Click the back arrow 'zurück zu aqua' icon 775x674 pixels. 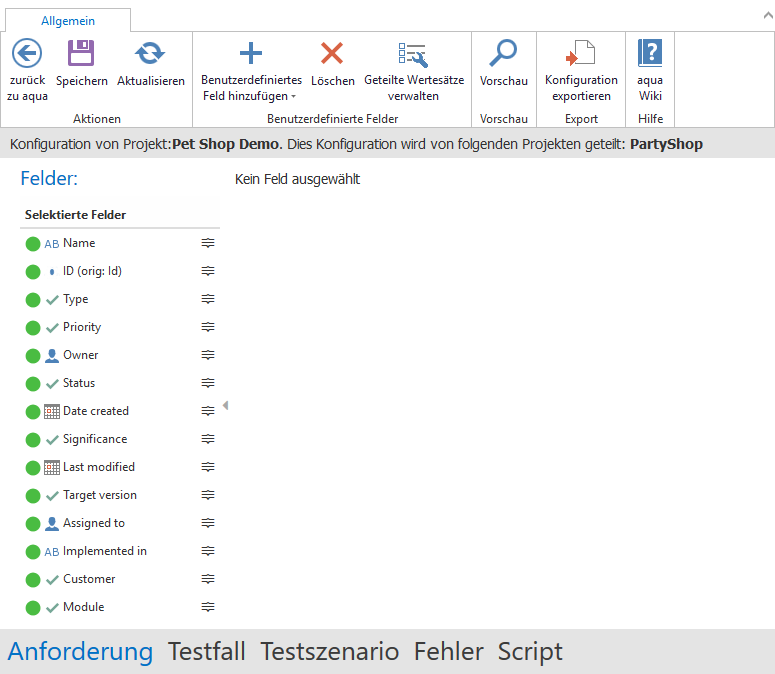[26, 53]
